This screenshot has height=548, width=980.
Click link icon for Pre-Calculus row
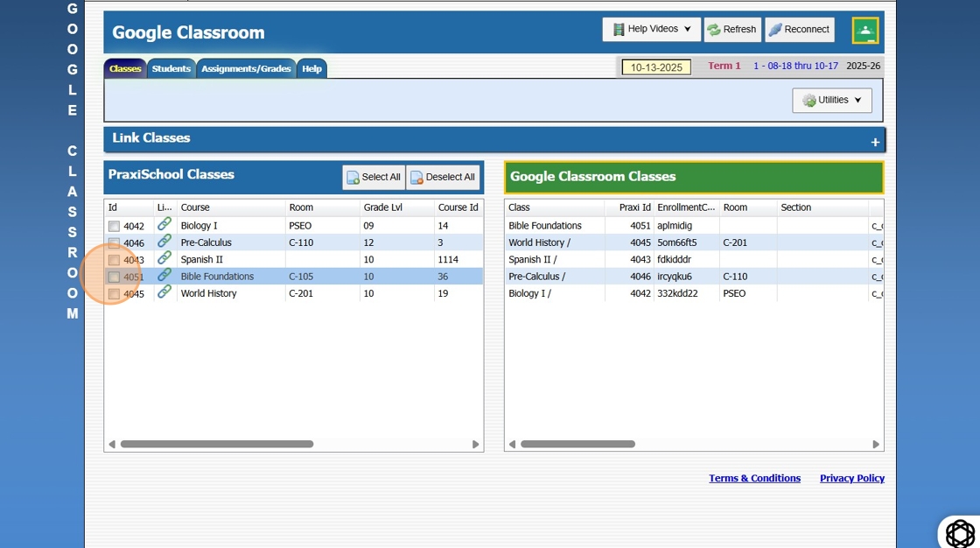164,241
